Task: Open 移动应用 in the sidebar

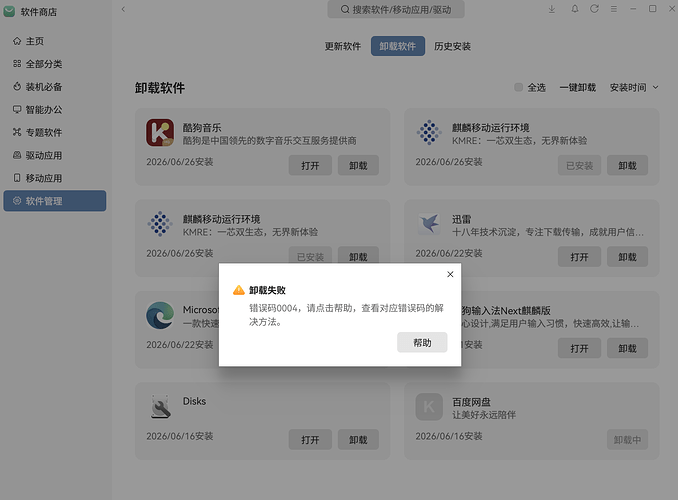Action: coord(55,178)
